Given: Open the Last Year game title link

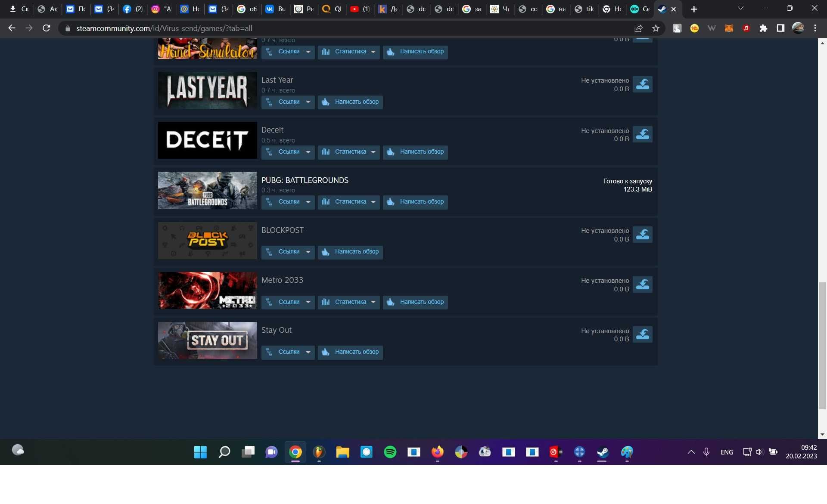Looking at the screenshot, I should coord(277,80).
